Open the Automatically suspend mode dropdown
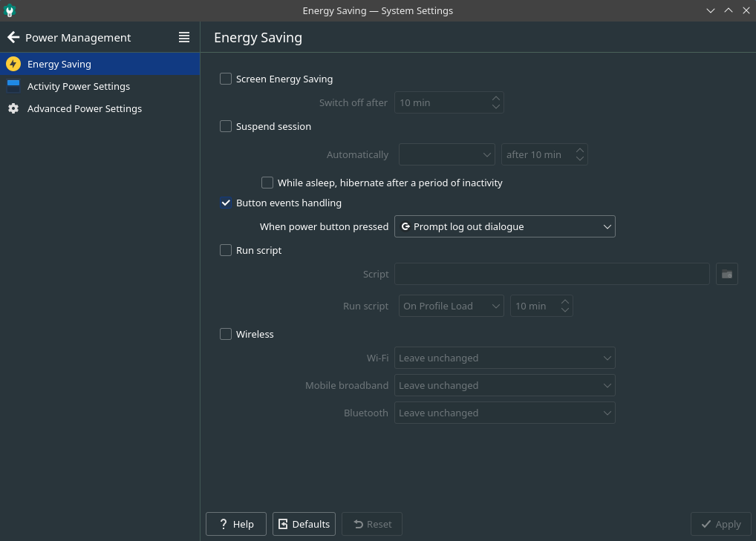This screenshot has width=756, height=541. click(446, 154)
